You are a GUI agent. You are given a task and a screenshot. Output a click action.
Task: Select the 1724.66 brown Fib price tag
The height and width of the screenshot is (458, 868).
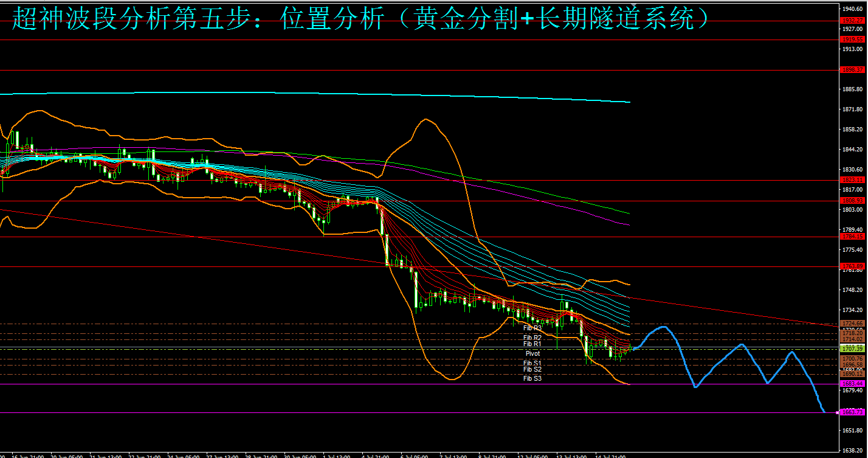click(x=852, y=324)
